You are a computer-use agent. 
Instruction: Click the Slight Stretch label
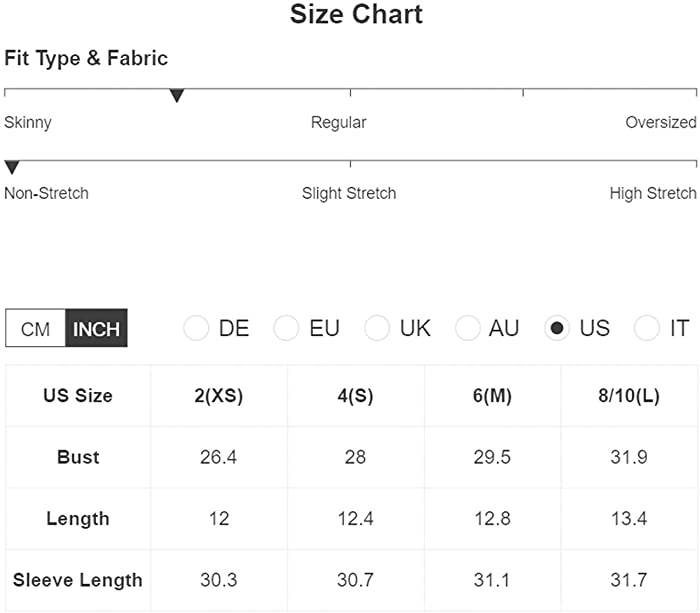point(349,193)
